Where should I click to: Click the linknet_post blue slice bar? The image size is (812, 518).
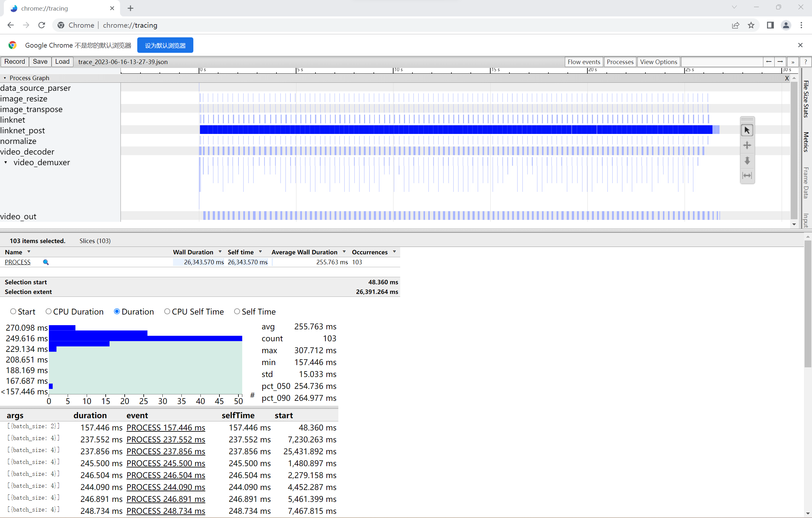click(x=456, y=129)
